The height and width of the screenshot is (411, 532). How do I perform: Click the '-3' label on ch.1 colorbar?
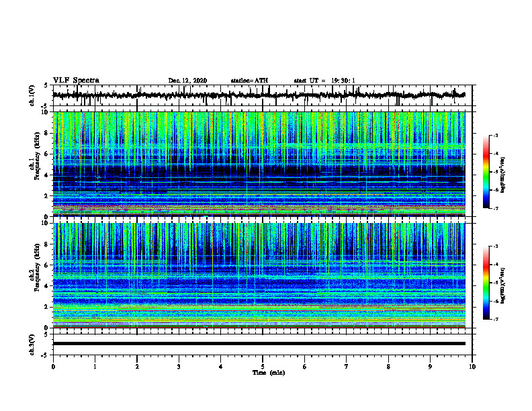point(496,136)
